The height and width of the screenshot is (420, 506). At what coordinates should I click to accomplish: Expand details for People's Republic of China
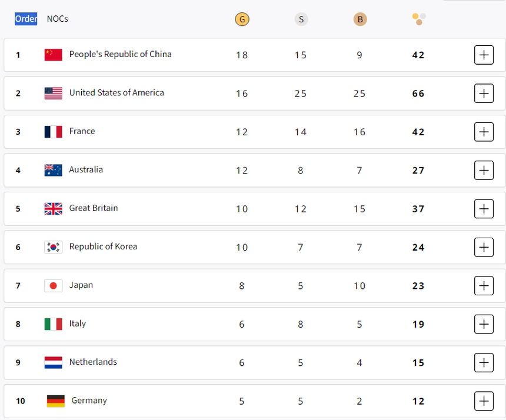click(484, 55)
